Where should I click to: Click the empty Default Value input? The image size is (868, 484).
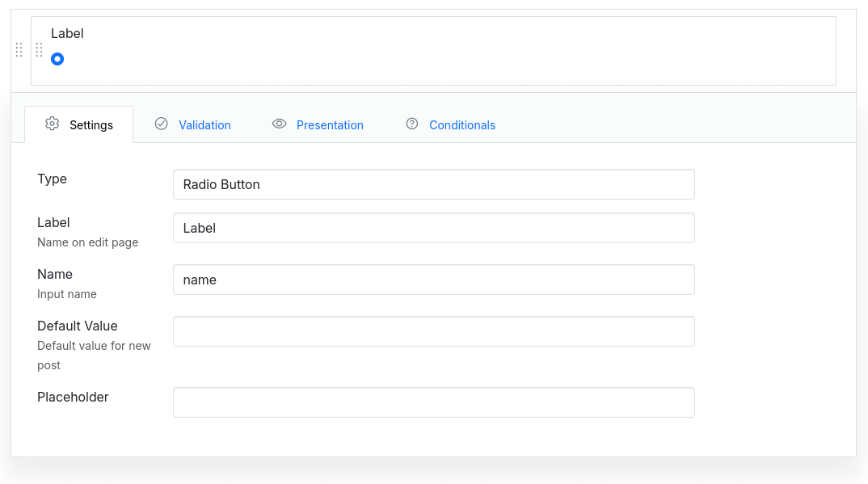[433, 331]
